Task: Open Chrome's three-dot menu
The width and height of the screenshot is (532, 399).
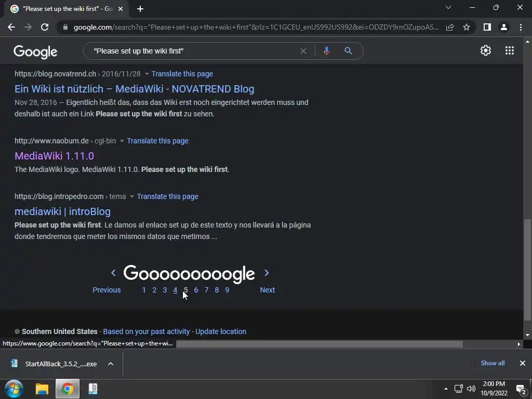Action: pos(521,27)
